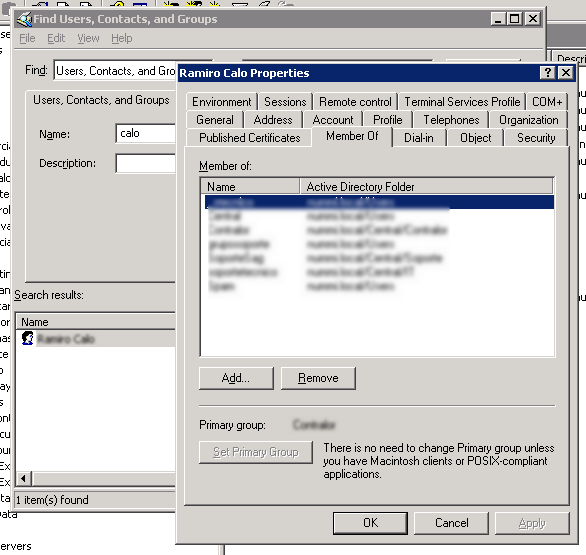Click the Name field containing calo
The image size is (586, 555).
click(146, 133)
